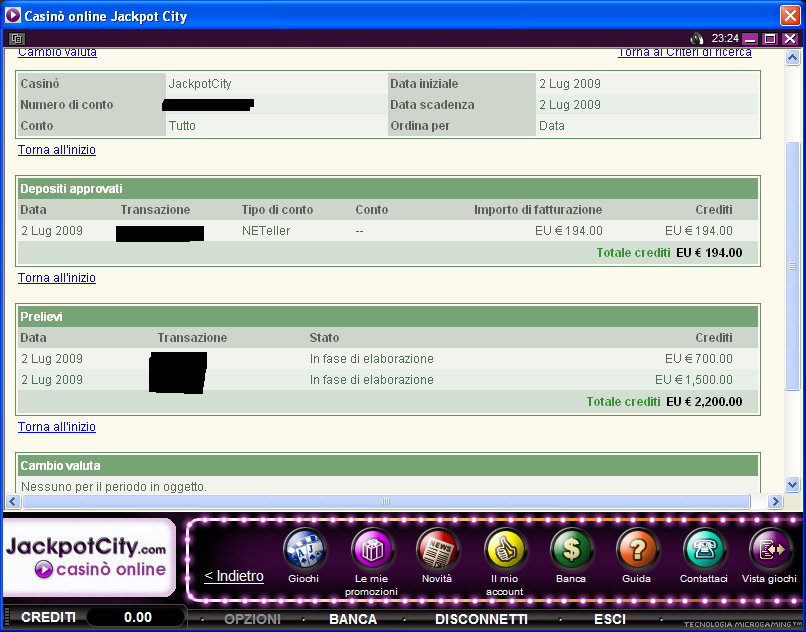Open Il mio account thumbs-up icon

[x=505, y=550]
